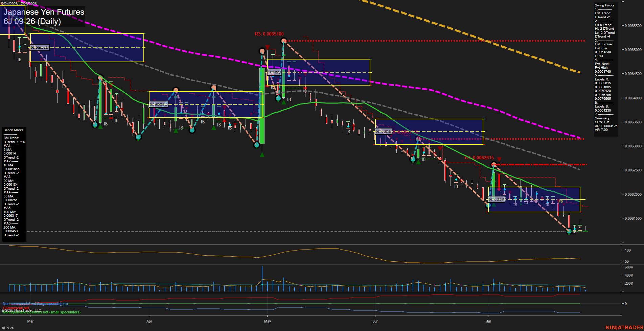Click the "Mar" date axis label
Viewport: 644px width, 331px height.
point(30,321)
